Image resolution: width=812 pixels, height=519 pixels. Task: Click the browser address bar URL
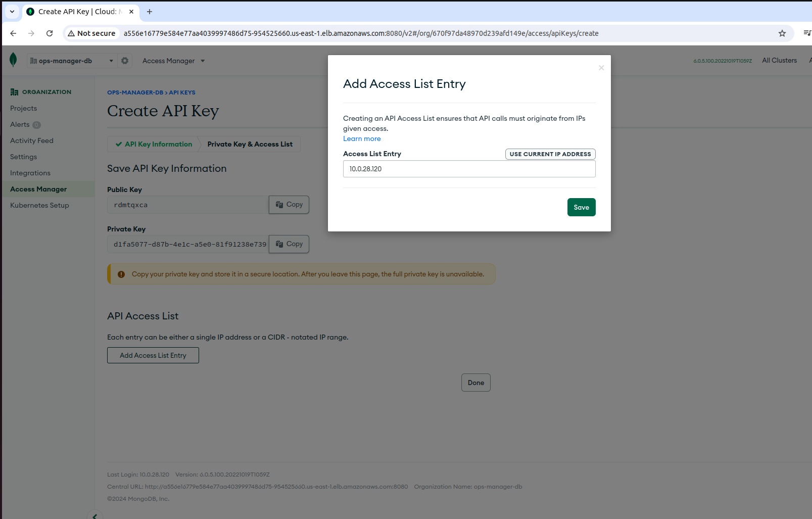[361, 33]
